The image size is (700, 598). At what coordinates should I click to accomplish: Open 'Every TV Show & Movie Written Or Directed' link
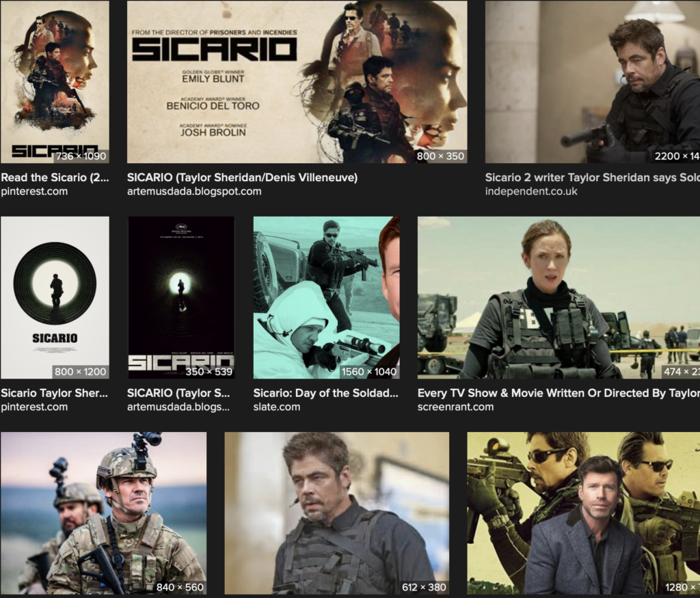click(x=558, y=393)
